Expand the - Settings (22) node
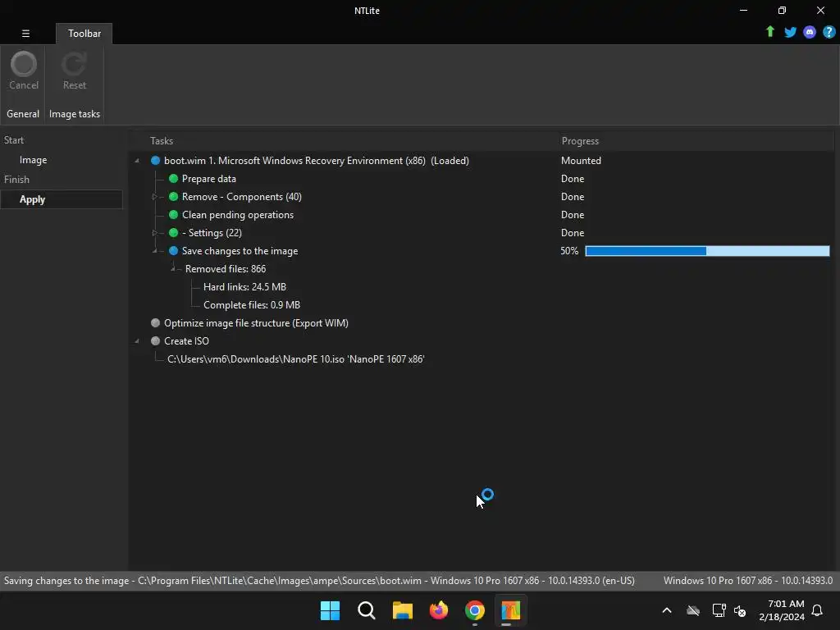 click(x=154, y=232)
